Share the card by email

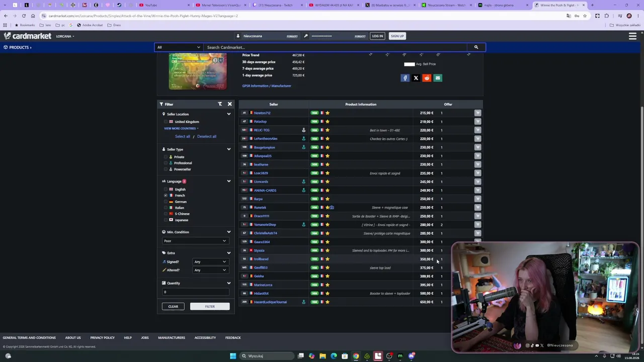click(x=438, y=78)
